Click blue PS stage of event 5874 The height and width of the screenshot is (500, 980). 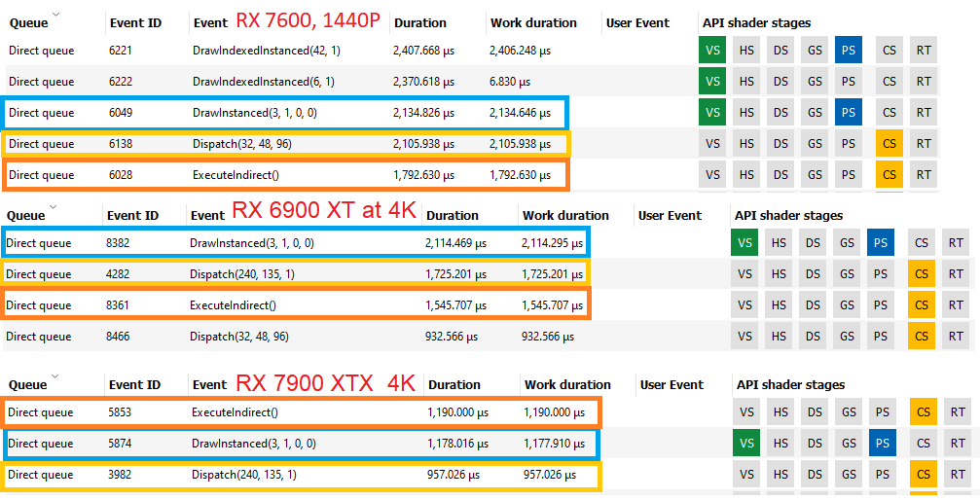[x=883, y=444]
